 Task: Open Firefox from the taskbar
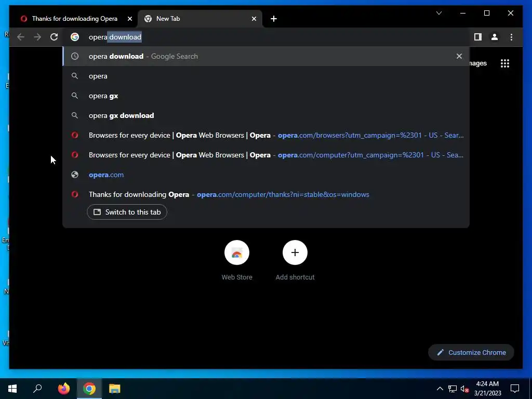63,389
